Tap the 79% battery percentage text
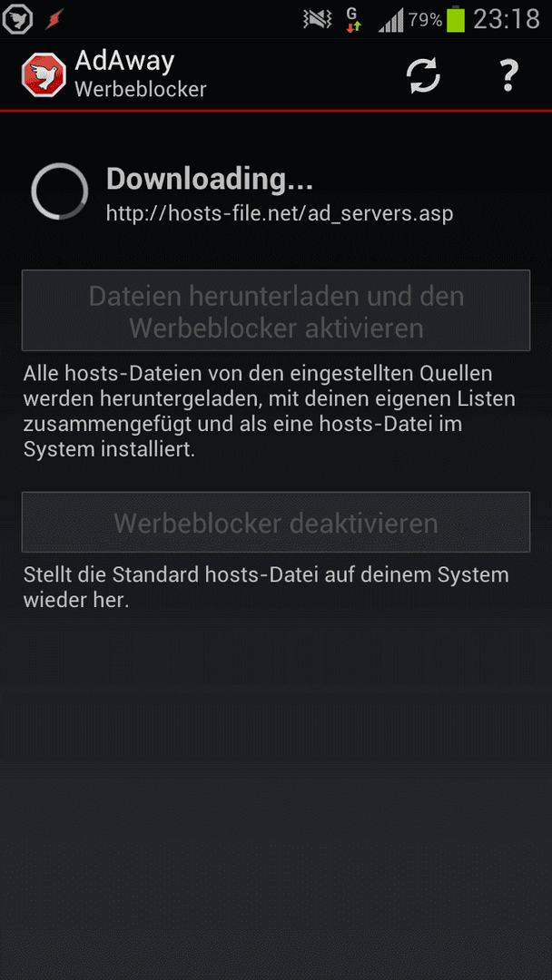The height and width of the screenshot is (980, 552). coord(425,20)
